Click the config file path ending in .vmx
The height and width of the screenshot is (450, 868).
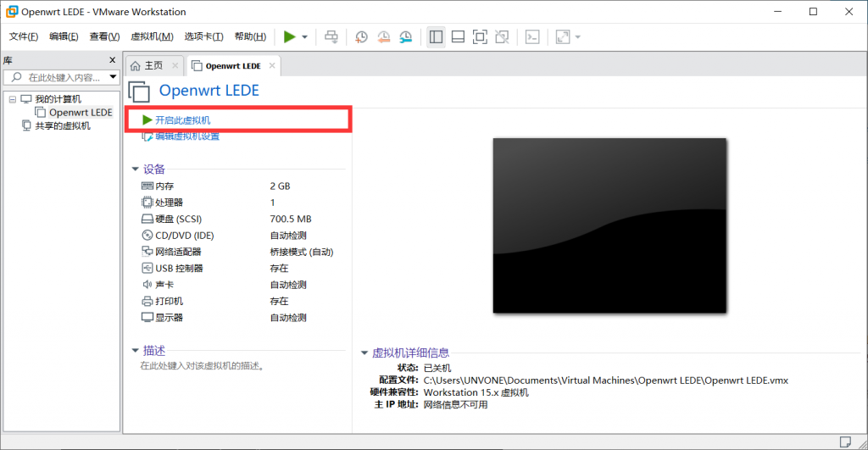tap(605, 381)
